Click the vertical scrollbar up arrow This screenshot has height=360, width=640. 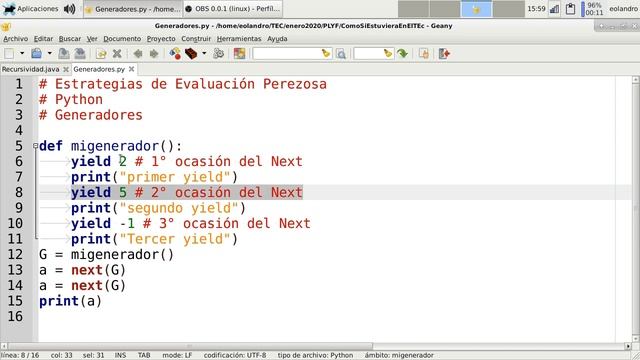tap(636, 80)
